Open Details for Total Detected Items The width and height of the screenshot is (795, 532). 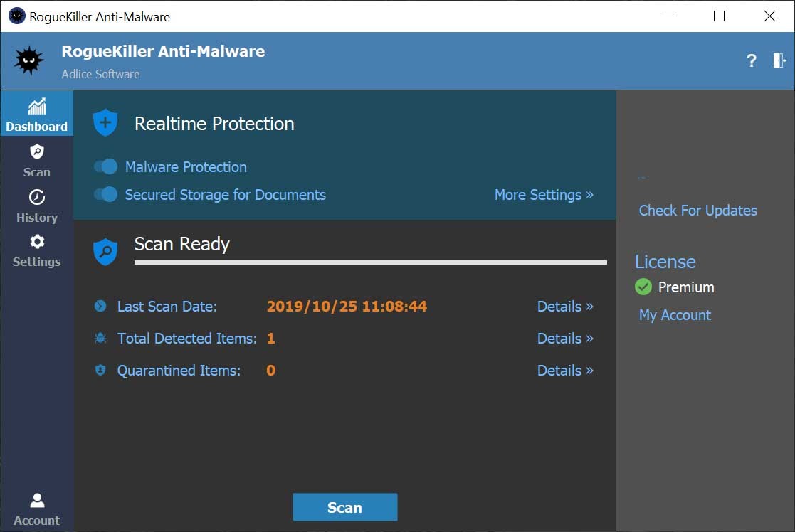(x=565, y=338)
